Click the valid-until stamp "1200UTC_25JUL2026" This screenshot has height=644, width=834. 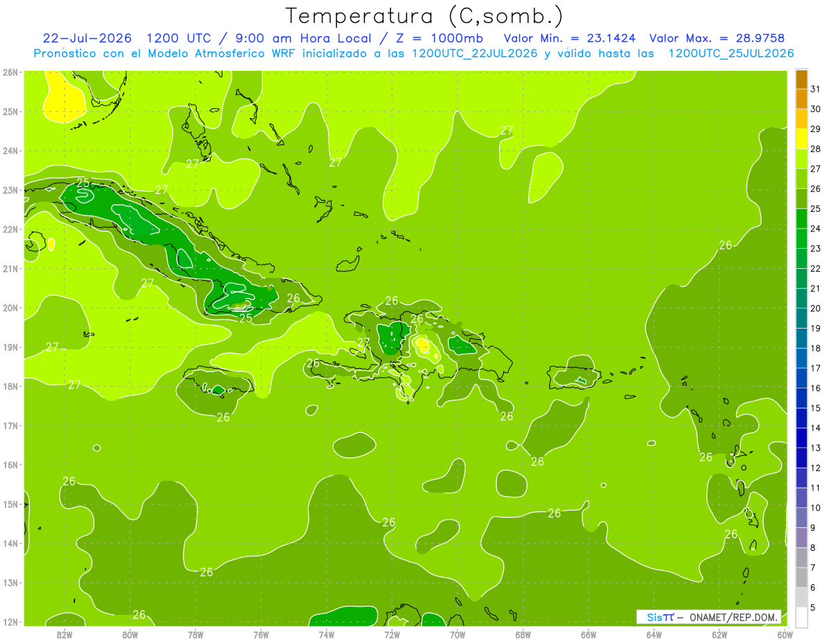click(730, 53)
